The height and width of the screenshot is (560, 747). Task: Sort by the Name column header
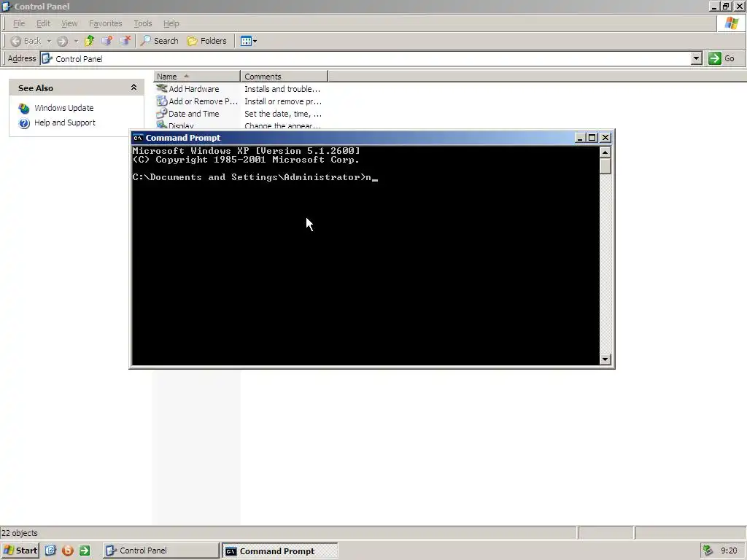click(197, 76)
